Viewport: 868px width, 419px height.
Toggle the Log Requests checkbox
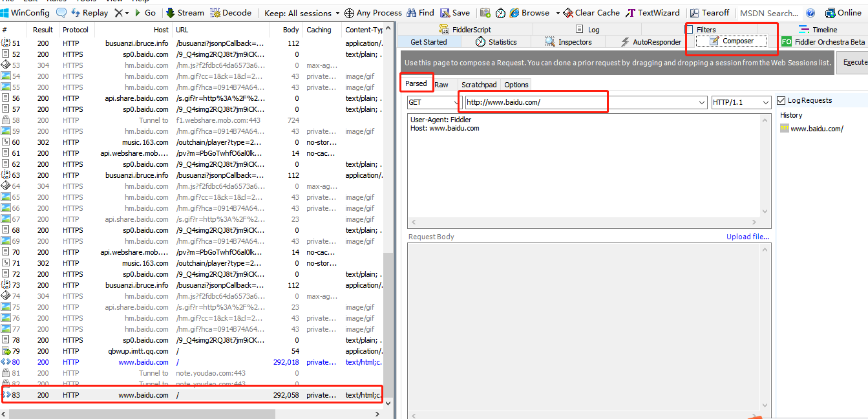[781, 100]
